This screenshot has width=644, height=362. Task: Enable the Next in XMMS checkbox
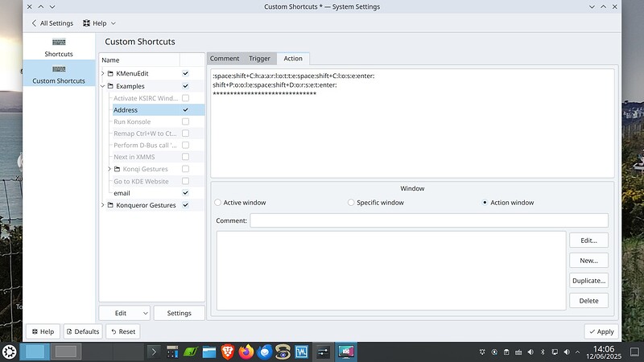tap(186, 157)
